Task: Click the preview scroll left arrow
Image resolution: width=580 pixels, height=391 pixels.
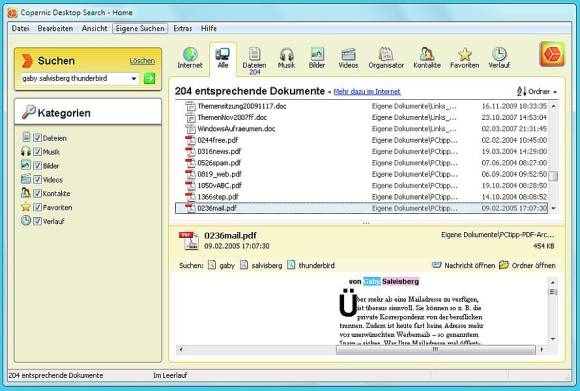Action: 181,349
